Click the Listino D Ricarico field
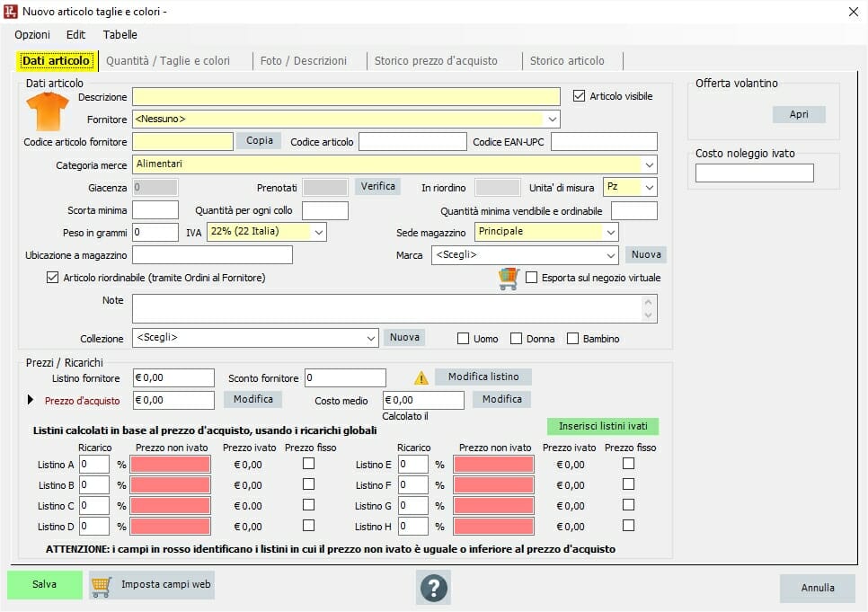The width and height of the screenshot is (868, 612). point(94,526)
